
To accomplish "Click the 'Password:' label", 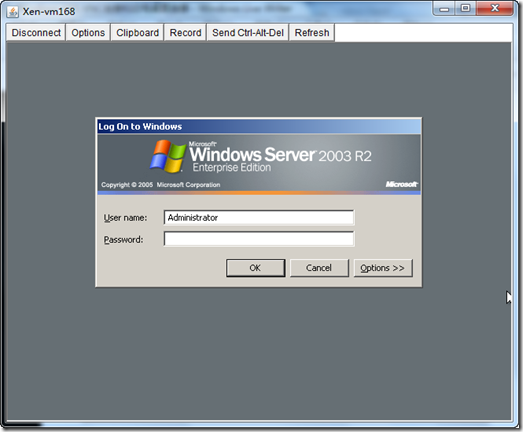I will click(123, 240).
